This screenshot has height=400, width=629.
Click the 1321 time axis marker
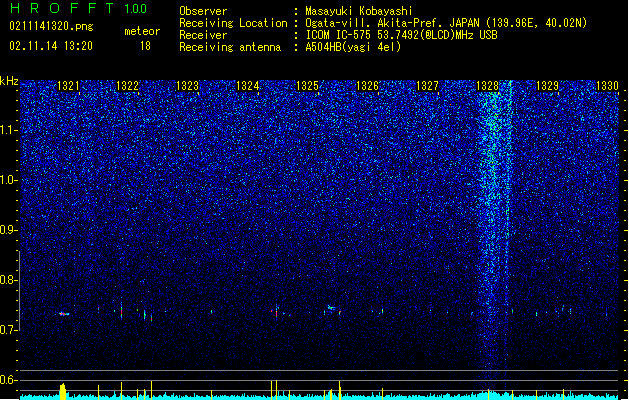pos(68,86)
